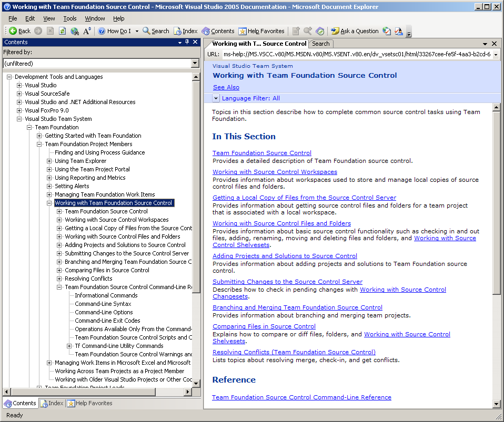The image size is (504, 422).
Task: Change font size with the A icon
Action: point(87,31)
